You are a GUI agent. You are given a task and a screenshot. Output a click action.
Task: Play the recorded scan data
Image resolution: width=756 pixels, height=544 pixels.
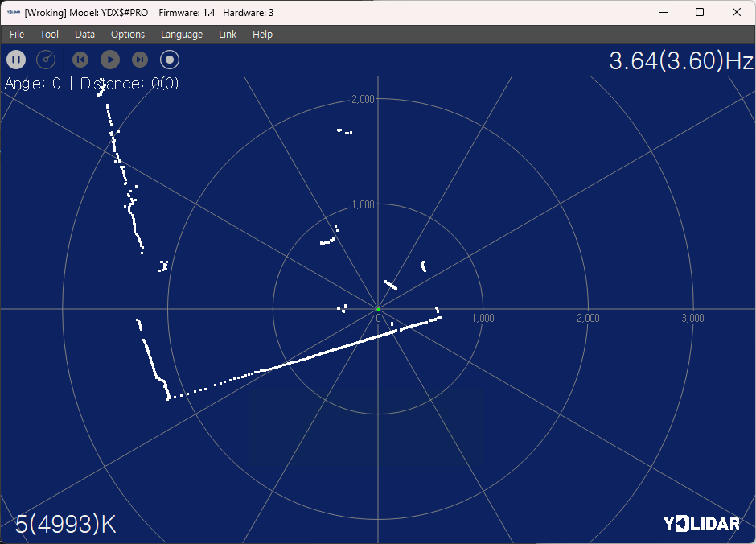coord(110,60)
